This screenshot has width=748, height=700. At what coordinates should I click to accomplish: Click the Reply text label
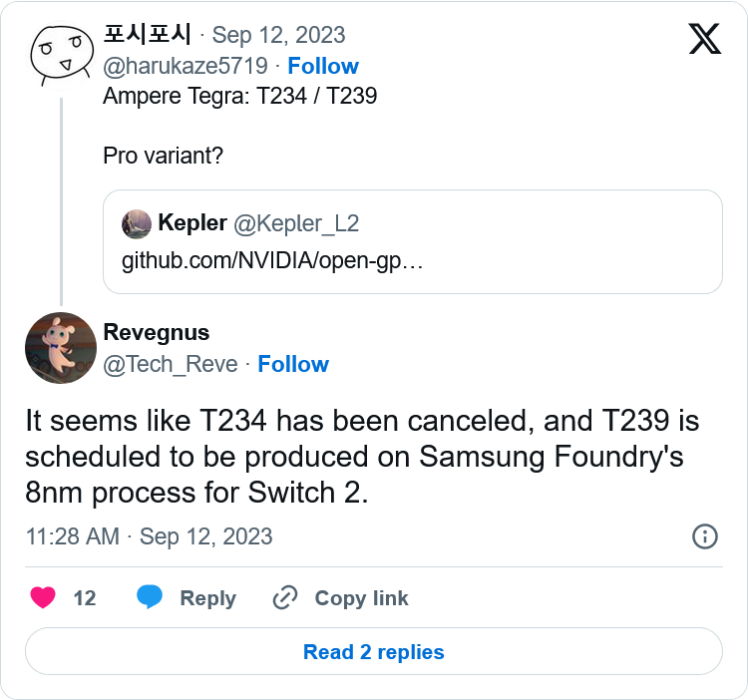click(207, 598)
